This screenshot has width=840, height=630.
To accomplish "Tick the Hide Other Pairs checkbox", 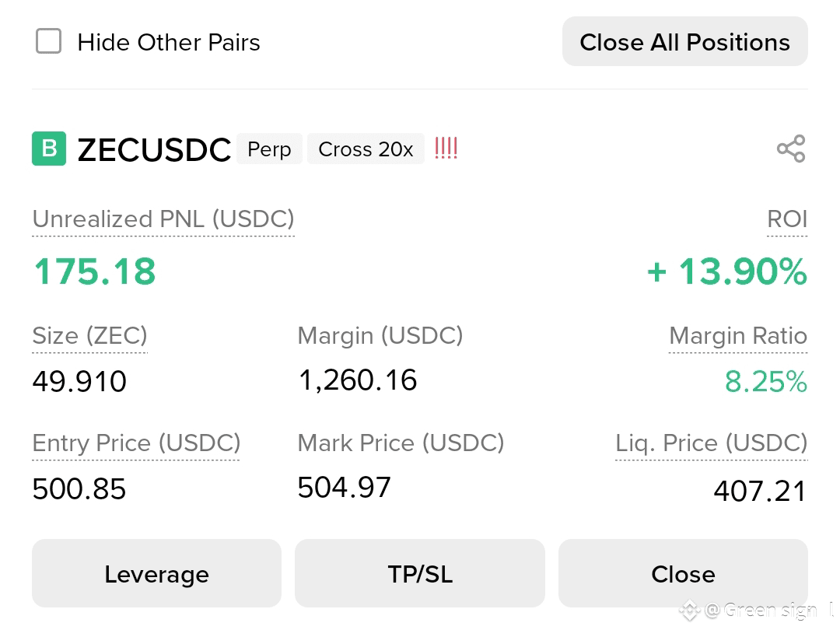I will [x=48, y=42].
